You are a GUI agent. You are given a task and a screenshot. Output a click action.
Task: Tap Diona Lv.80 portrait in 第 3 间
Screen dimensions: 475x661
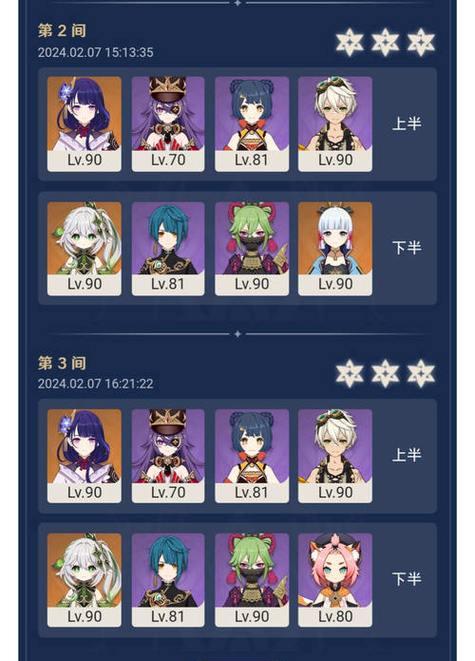335,580
